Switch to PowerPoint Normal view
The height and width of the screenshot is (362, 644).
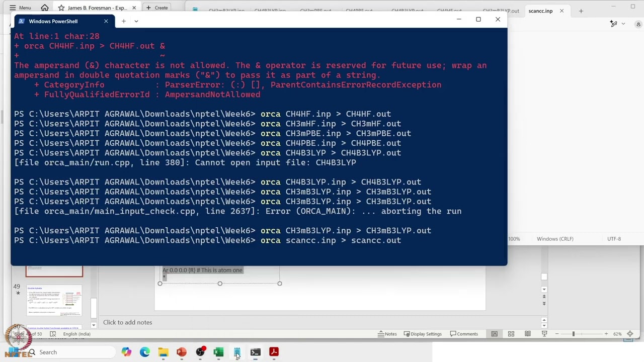pyautogui.click(x=495, y=334)
